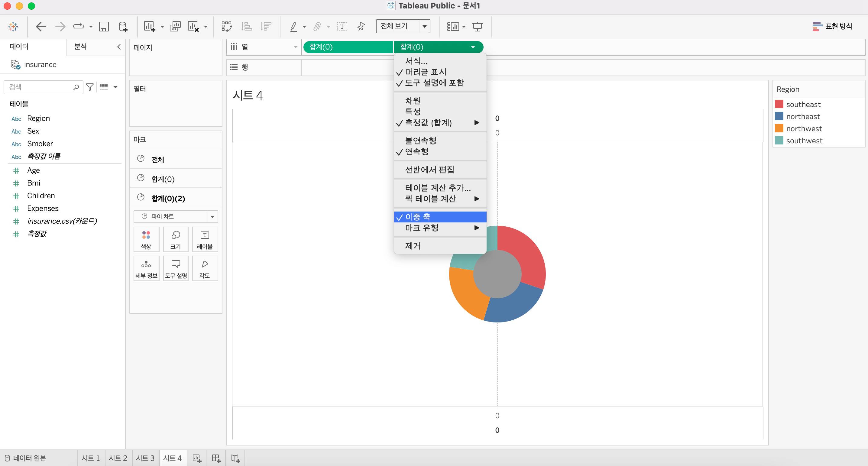Image resolution: width=868 pixels, height=466 pixels.
Task: Open the Color (색상) marks card
Action: (x=146, y=239)
